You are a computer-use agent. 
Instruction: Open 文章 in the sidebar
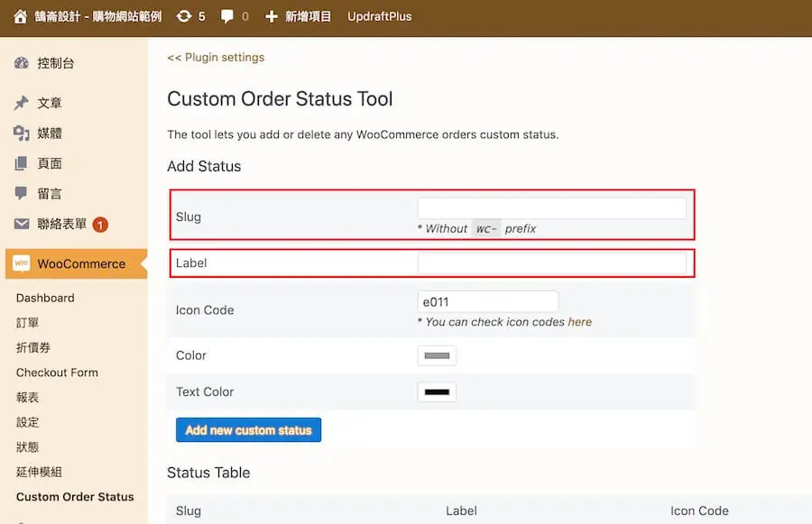click(50, 103)
